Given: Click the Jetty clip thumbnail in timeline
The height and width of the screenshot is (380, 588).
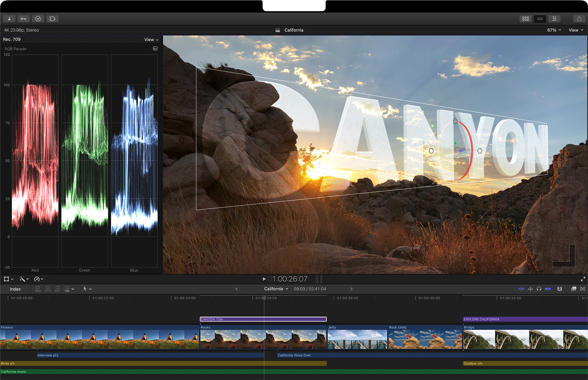Looking at the screenshot, I should (x=357, y=339).
